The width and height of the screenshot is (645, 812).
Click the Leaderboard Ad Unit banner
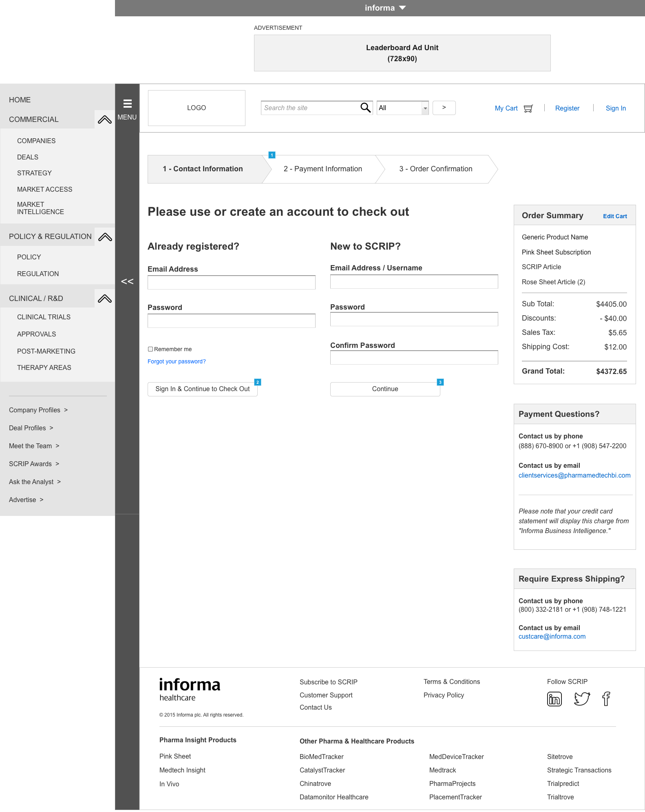(x=402, y=53)
